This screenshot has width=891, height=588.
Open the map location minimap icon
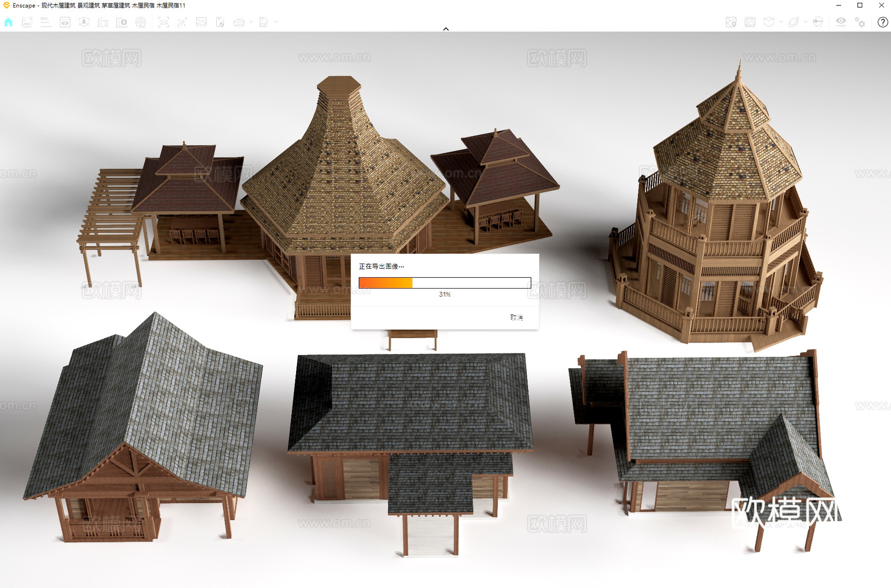(x=731, y=22)
